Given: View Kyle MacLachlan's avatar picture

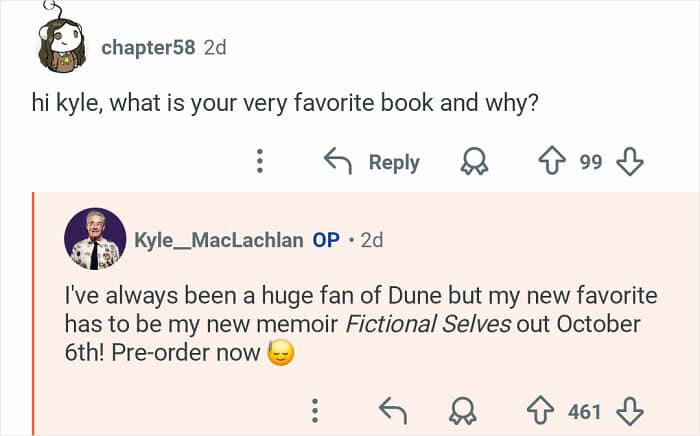Looking at the screenshot, I should pos(95,239).
